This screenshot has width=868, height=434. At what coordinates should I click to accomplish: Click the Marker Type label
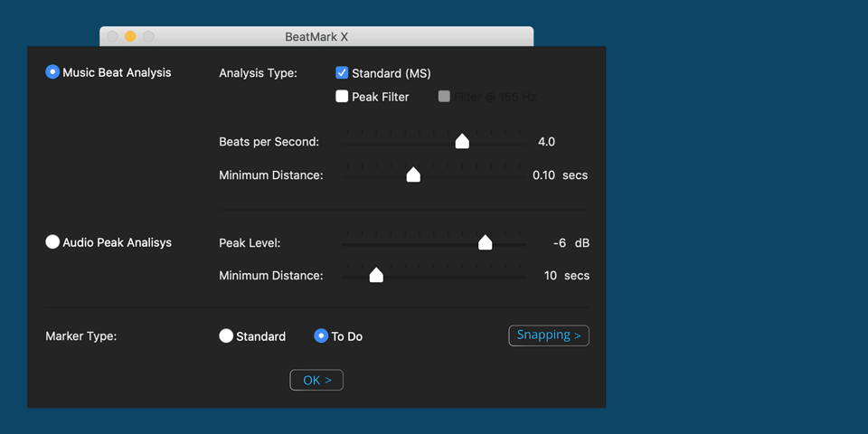click(80, 336)
